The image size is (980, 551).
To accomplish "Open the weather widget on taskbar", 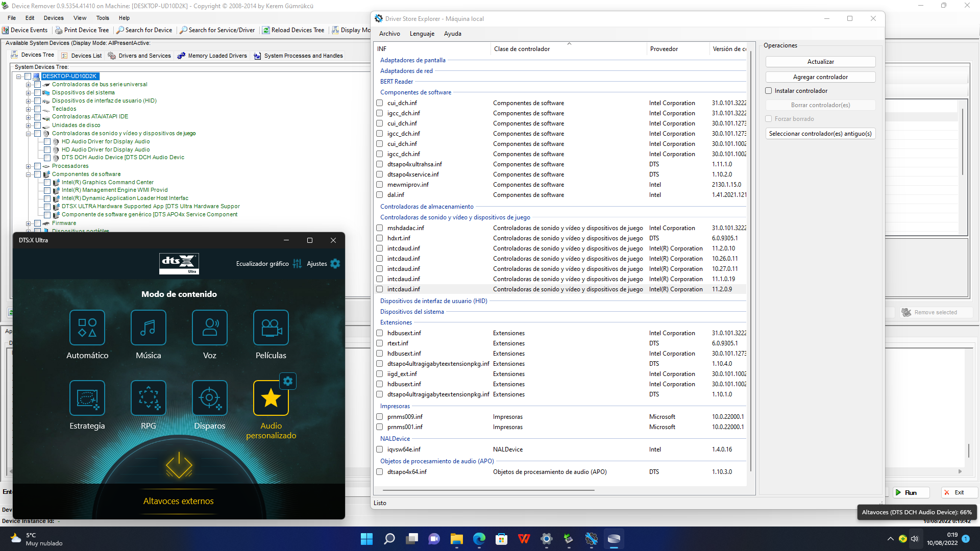I will [x=37, y=539].
